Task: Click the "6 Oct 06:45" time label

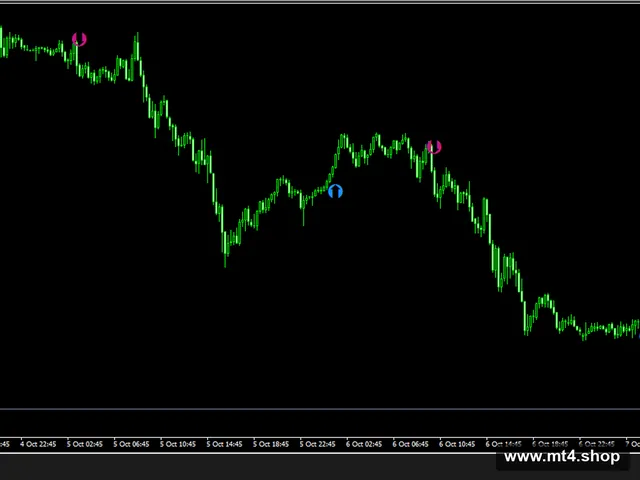Action: [410, 444]
